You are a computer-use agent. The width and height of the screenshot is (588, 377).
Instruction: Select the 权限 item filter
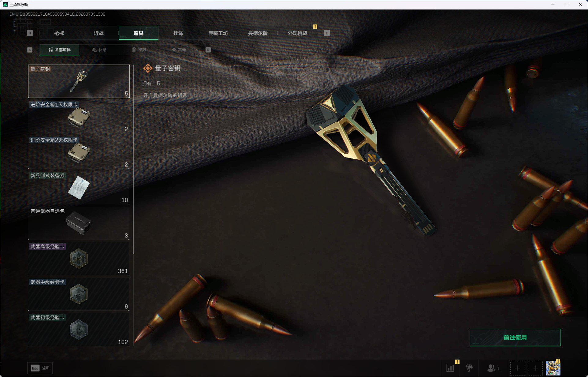pos(139,50)
